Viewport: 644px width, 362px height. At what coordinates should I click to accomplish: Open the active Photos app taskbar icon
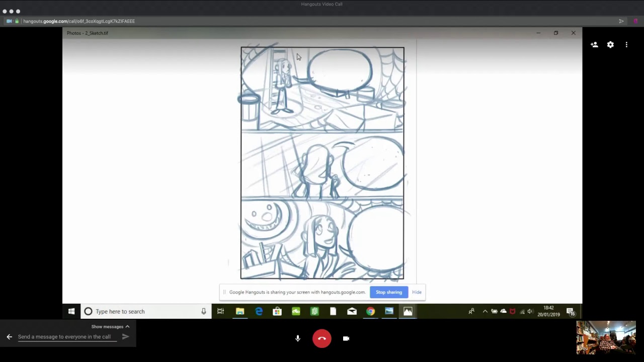click(408, 311)
